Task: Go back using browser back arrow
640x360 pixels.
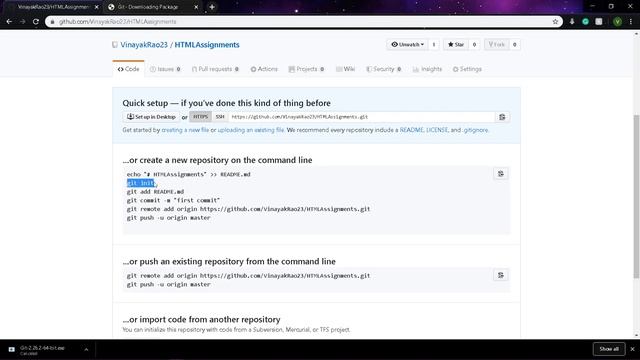Action: (x=9, y=22)
